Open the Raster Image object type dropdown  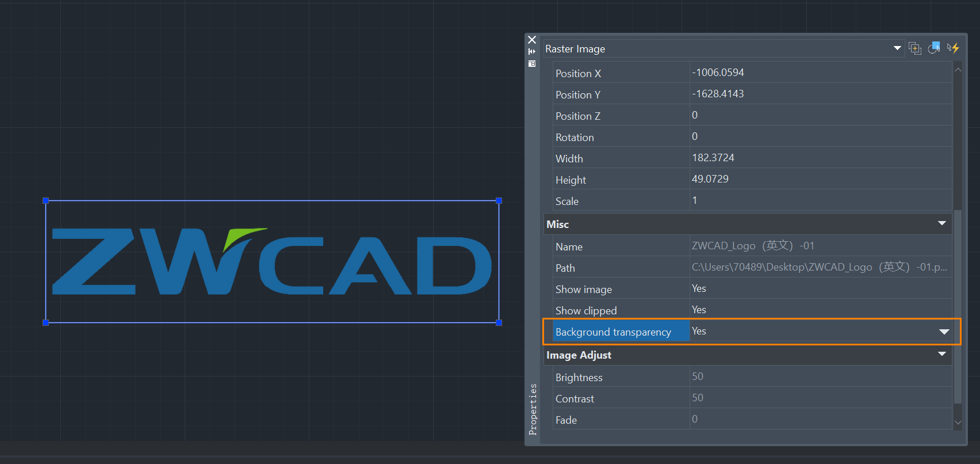click(x=897, y=48)
